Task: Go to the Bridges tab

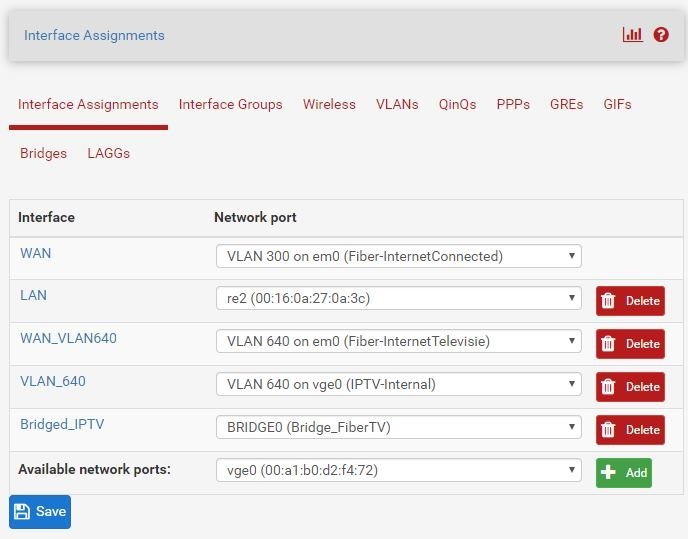Action: (43, 153)
